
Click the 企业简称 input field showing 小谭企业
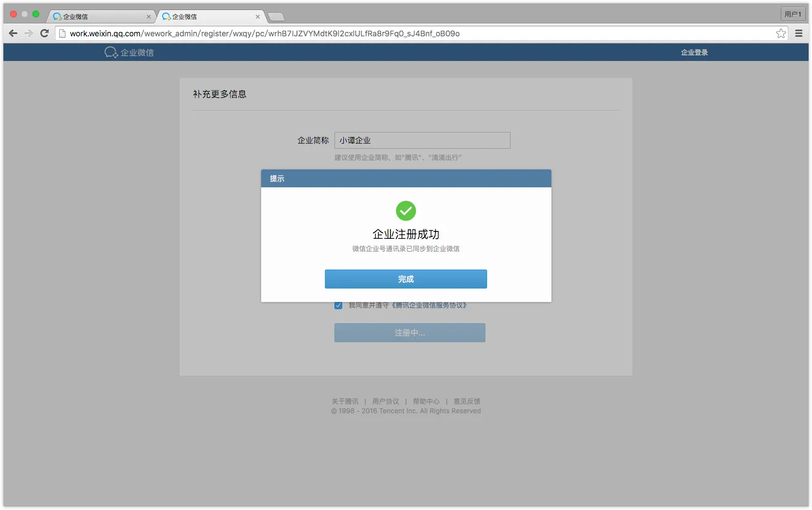[422, 140]
